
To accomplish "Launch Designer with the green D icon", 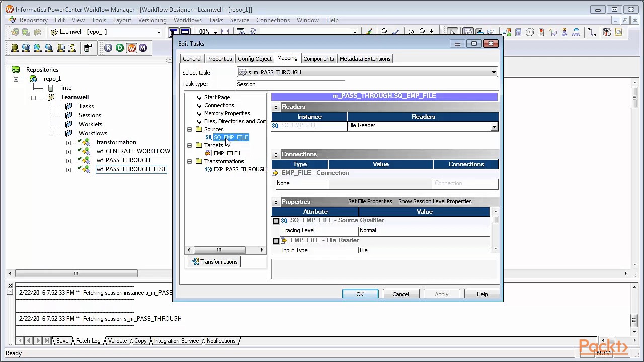I will tap(120, 48).
